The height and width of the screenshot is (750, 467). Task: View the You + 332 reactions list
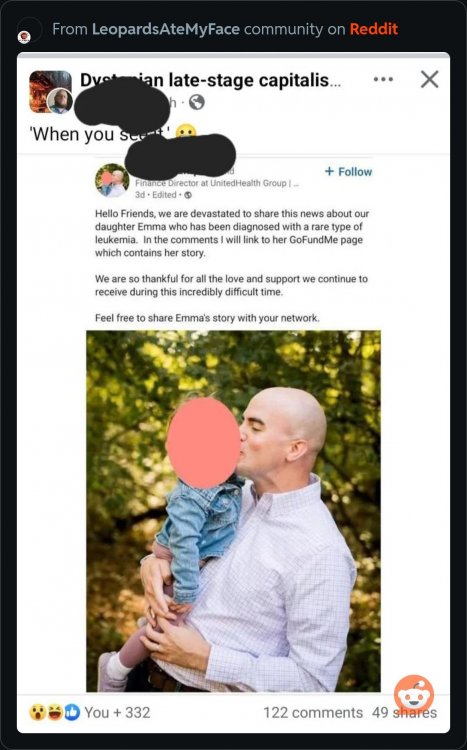(x=117, y=712)
